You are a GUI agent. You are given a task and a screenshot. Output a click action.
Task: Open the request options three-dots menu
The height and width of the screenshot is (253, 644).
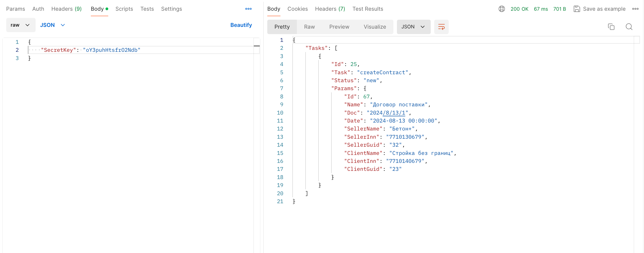(248, 9)
